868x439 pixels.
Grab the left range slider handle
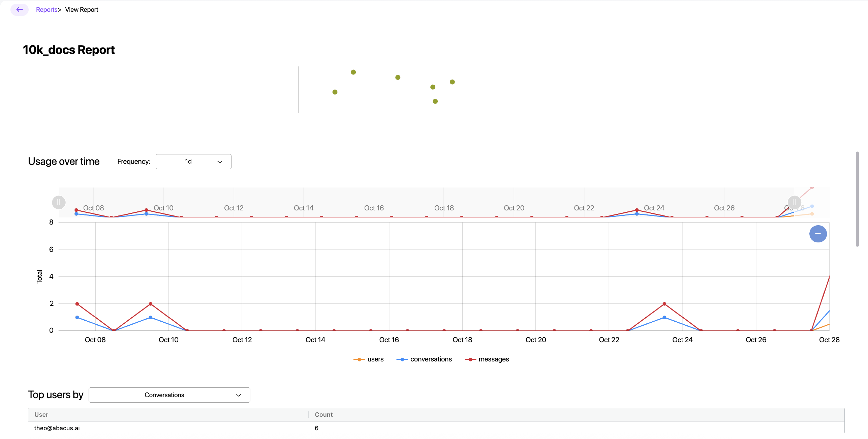(59, 202)
